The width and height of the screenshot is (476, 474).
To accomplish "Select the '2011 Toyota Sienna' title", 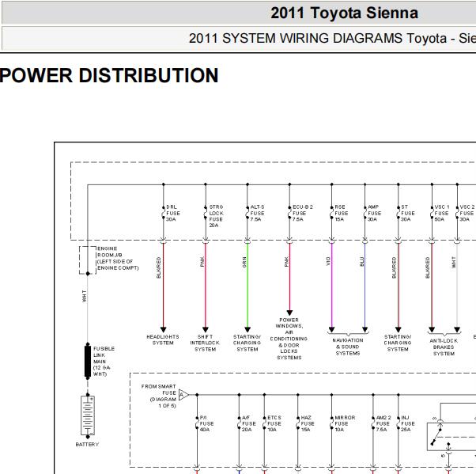I will [344, 13].
